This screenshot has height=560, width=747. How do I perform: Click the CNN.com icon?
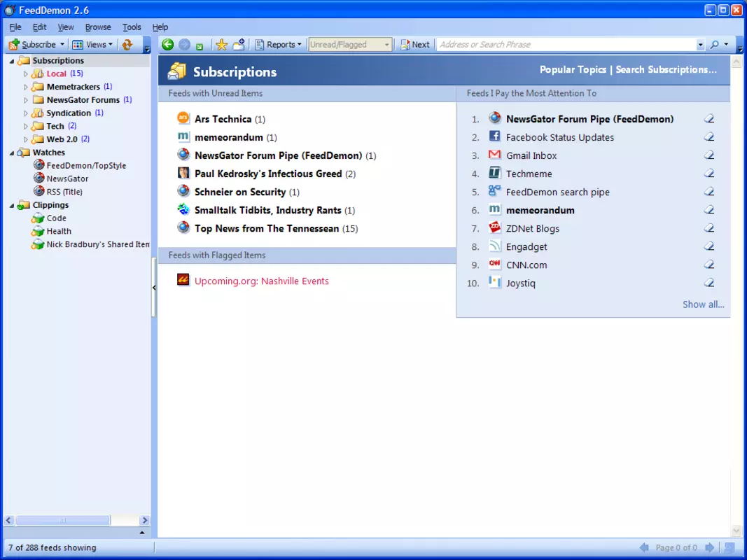click(494, 264)
